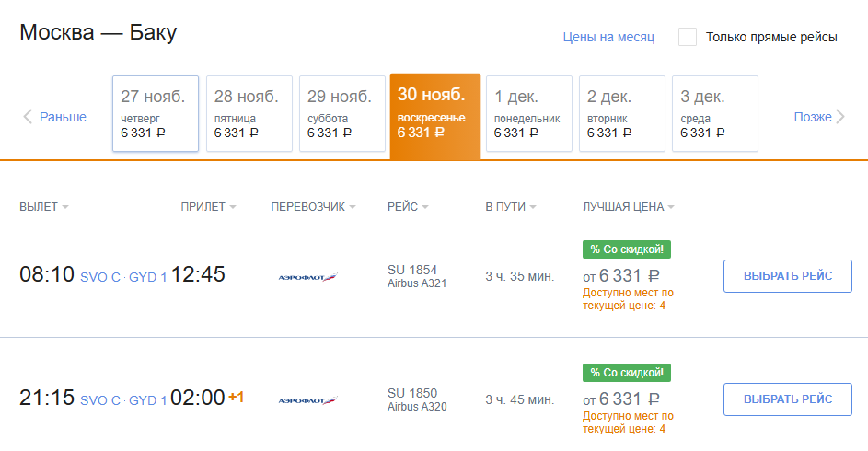The width and height of the screenshot is (868, 451).
Task: Sort by В ПУТИ column
Action: point(510,207)
